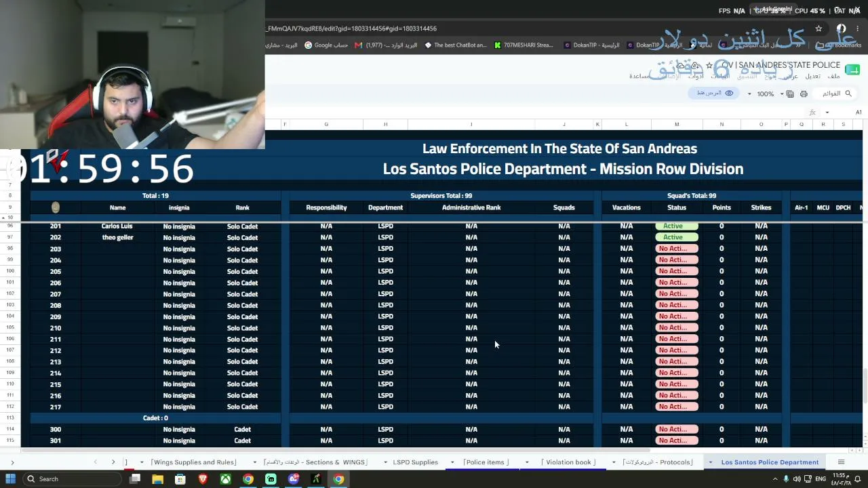Open the Google Sheets home logo
Screen dimensions: 868x488
point(852,70)
